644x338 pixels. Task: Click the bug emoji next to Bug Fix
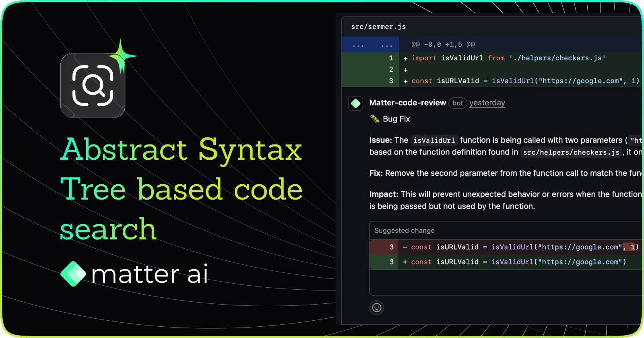pyautogui.click(x=375, y=119)
